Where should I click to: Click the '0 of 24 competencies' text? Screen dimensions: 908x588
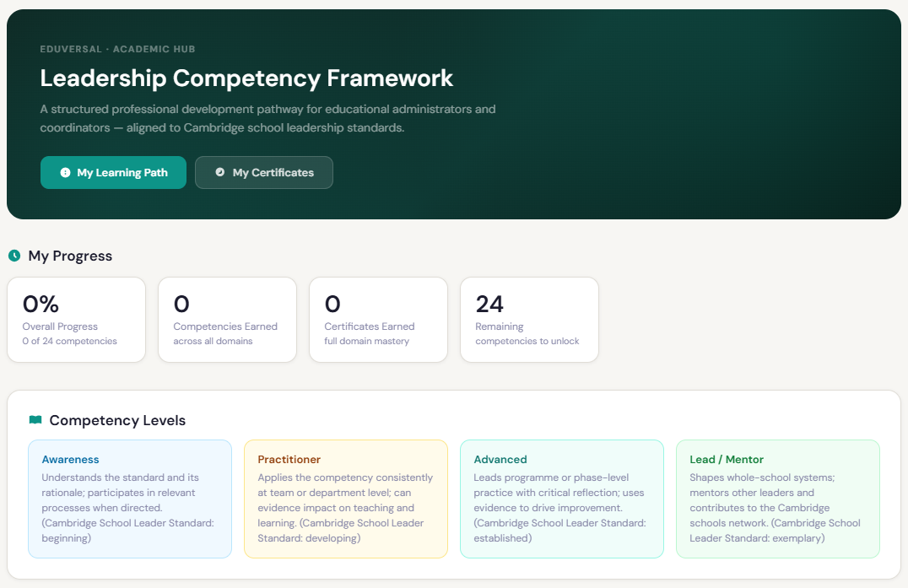(x=69, y=341)
